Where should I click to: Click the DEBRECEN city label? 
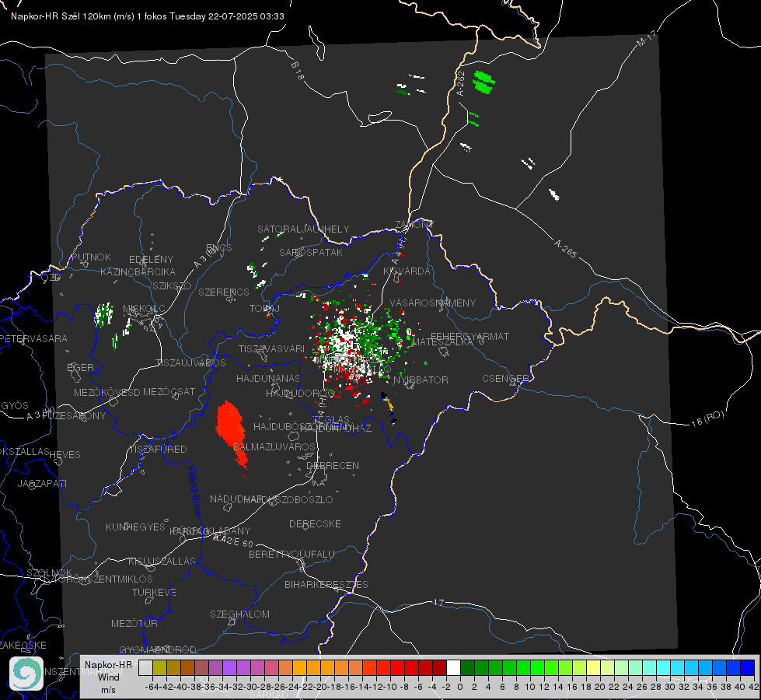pyautogui.click(x=333, y=465)
